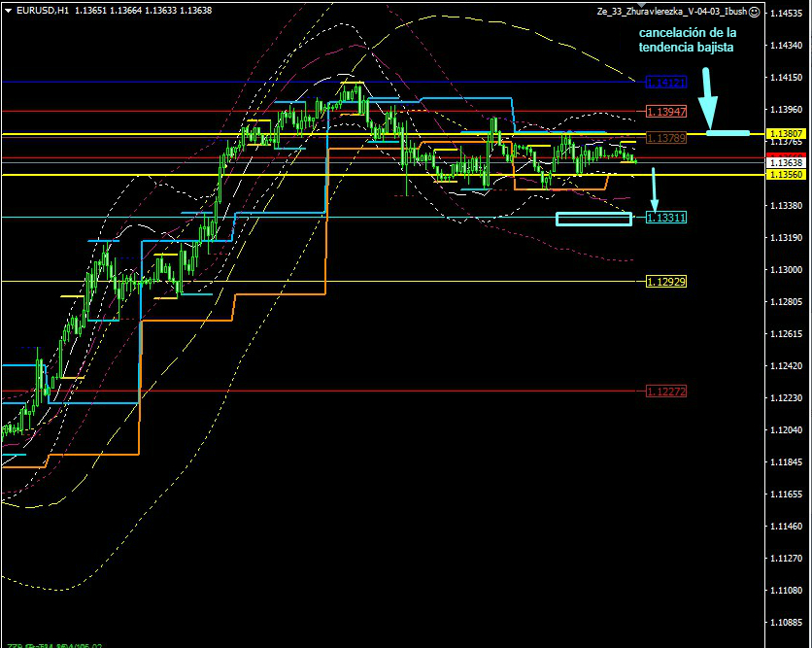Select the red 1.12272 level label
The image size is (812, 648).
[666, 392]
